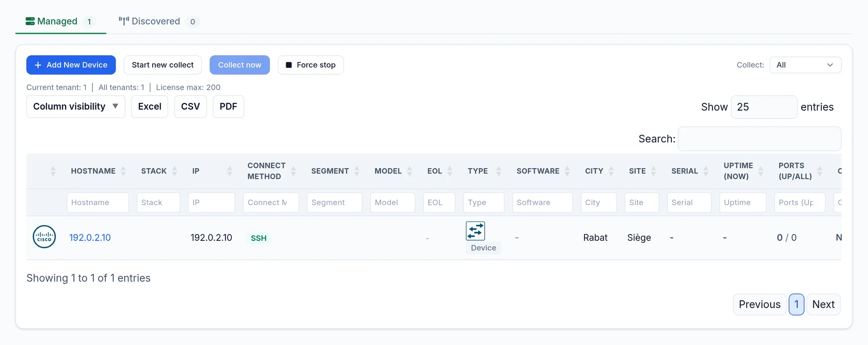Sort by City column arrows
Image resolution: width=868 pixels, height=345 pixels.
point(611,171)
